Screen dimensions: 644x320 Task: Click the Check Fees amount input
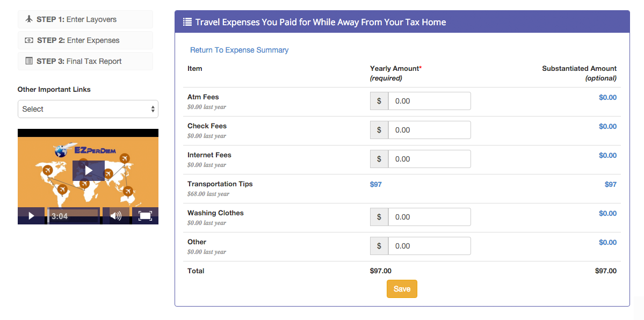pyautogui.click(x=429, y=130)
